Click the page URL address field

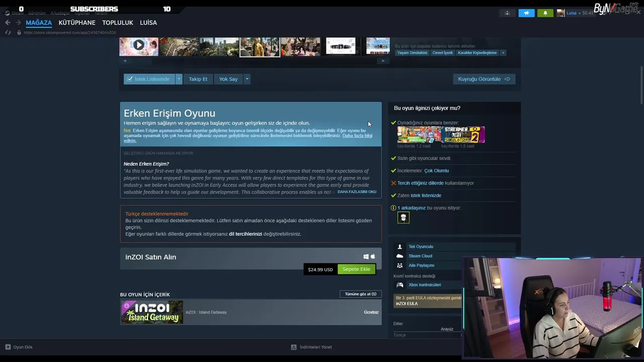(70, 33)
